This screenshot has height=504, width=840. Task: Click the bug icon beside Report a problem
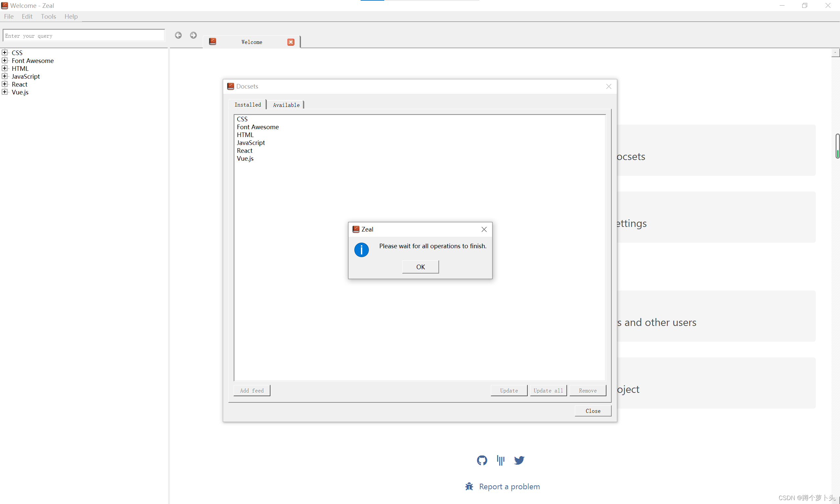469,487
